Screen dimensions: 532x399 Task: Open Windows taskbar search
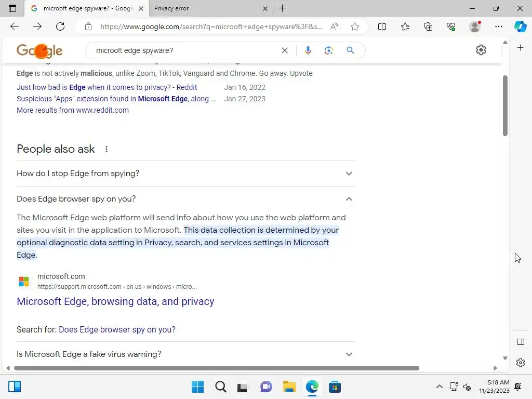tap(220, 387)
